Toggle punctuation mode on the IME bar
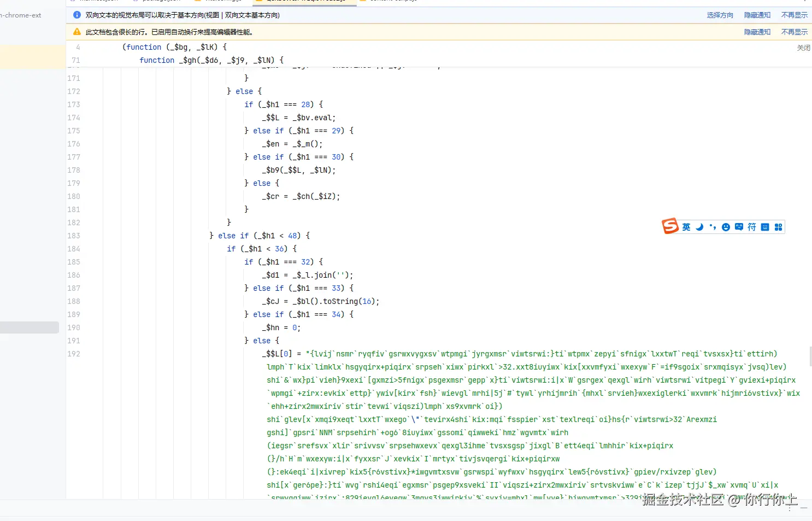Image resolution: width=812 pixels, height=521 pixels. pyautogui.click(x=713, y=227)
